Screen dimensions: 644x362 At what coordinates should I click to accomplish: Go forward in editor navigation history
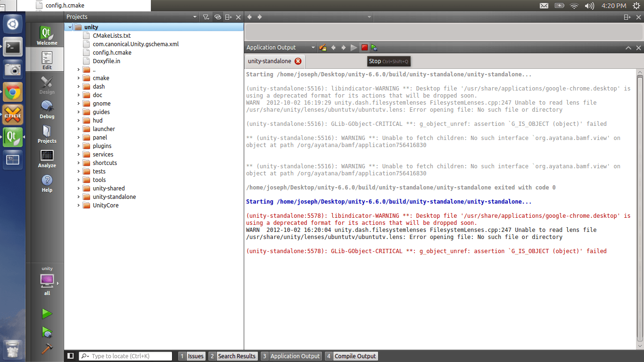pos(259,17)
